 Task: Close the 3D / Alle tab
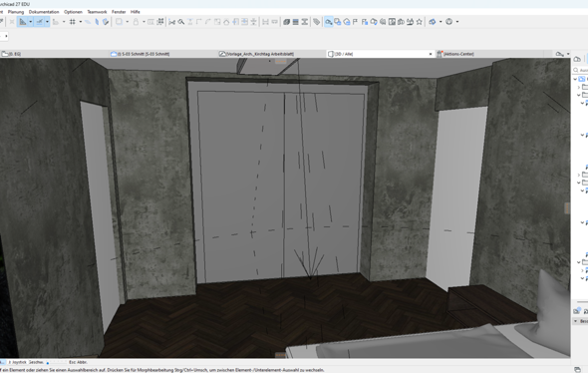[431, 54]
